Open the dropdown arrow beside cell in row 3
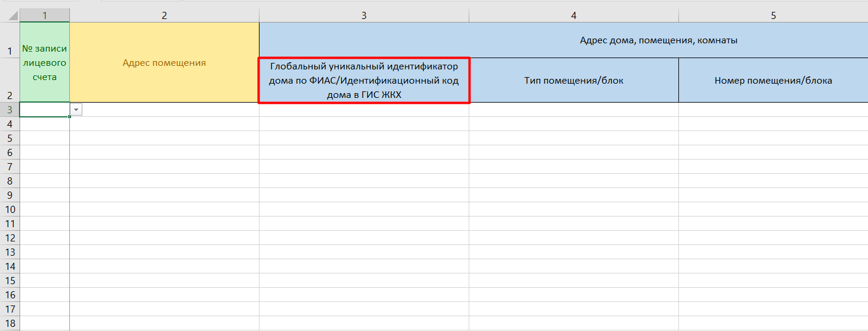 click(76, 110)
